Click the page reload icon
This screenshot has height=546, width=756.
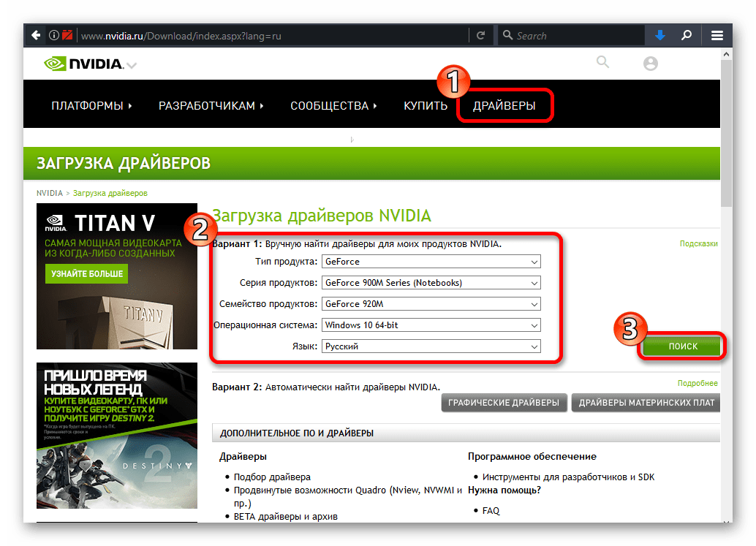[480, 35]
